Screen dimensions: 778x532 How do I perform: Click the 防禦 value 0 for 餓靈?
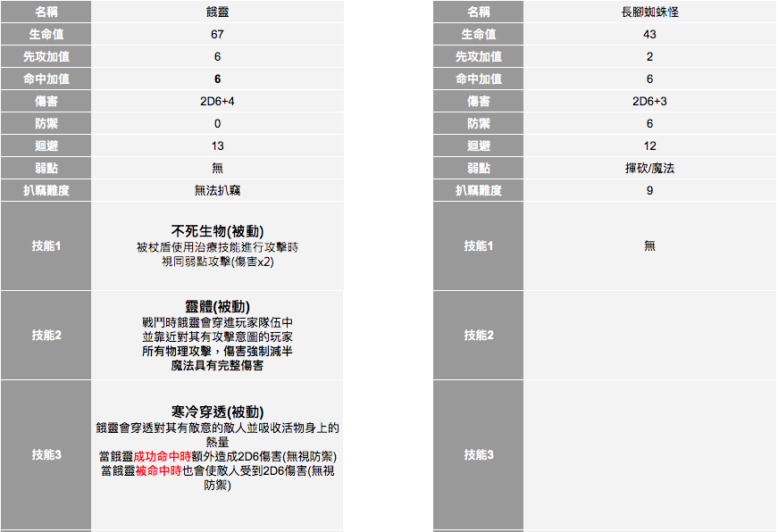(217, 123)
